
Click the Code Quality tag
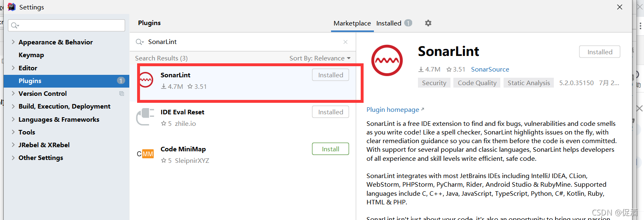pyautogui.click(x=477, y=83)
